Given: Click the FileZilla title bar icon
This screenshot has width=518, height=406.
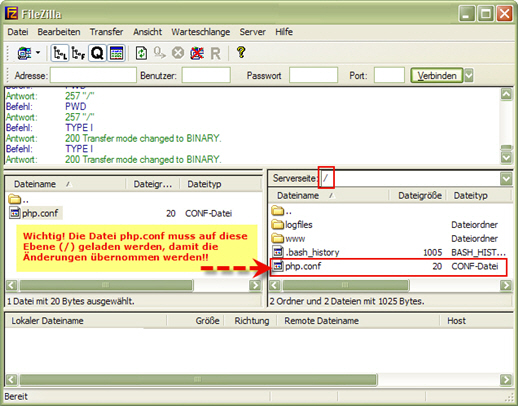Looking at the screenshot, I should (x=11, y=14).
